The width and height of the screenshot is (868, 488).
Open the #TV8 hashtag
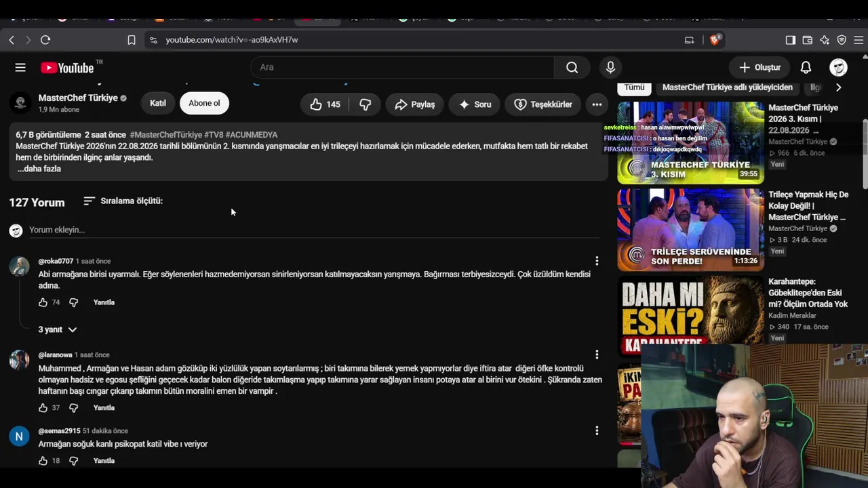tap(214, 135)
